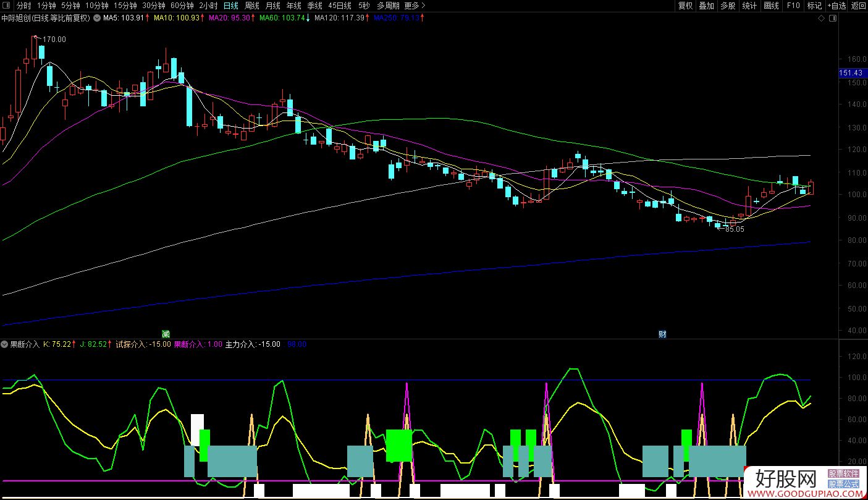Click the 170.00 high price annotation
Image resolution: width=868 pixels, height=500 pixels.
click(54, 40)
